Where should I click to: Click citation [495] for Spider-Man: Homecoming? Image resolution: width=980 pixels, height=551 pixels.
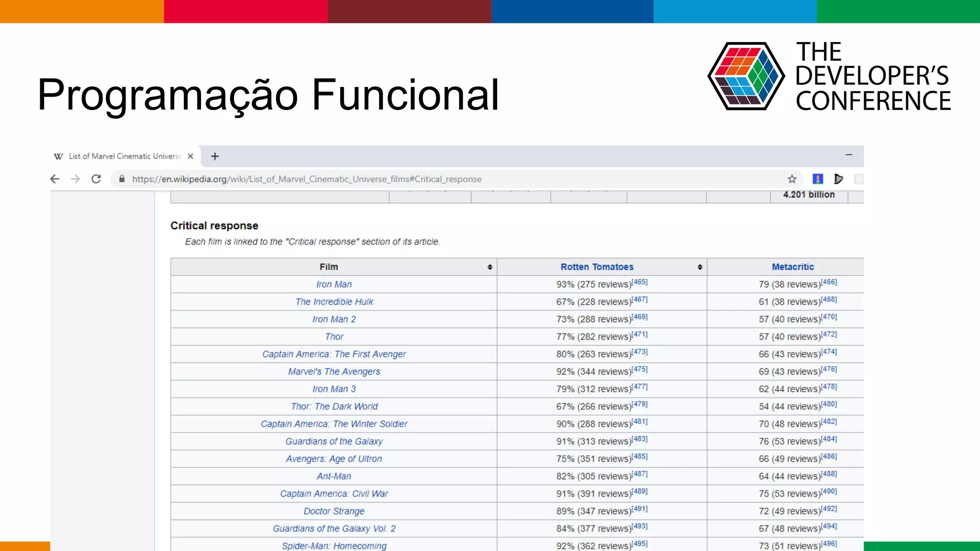[x=640, y=544]
